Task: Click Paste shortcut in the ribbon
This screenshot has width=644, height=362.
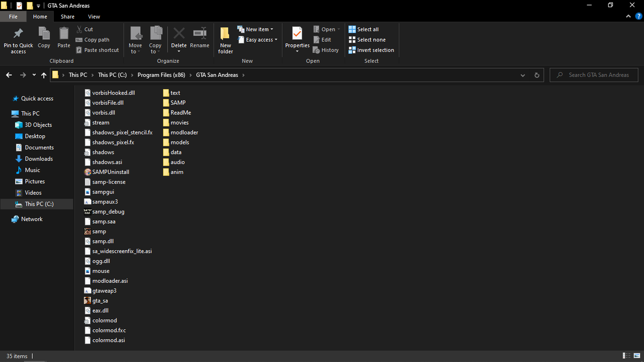Action: [x=98, y=50]
